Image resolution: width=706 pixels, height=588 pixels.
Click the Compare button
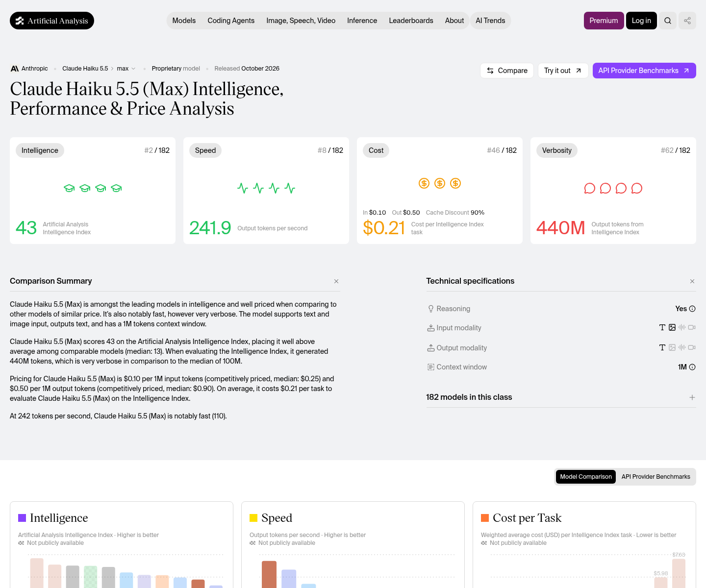click(x=507, y=71)
